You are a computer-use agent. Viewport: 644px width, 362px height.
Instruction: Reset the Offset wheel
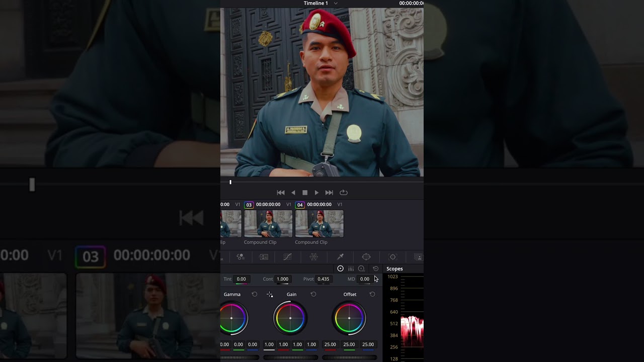372,294
